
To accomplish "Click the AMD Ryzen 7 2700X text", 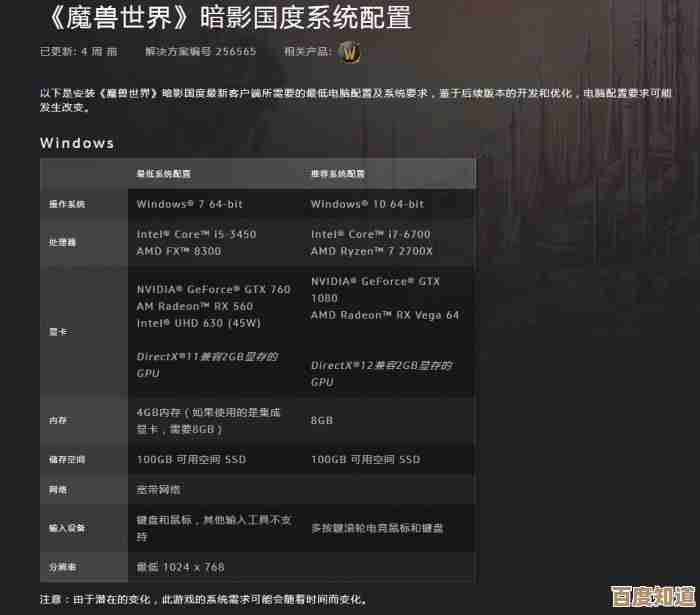I will pos(371,251).
